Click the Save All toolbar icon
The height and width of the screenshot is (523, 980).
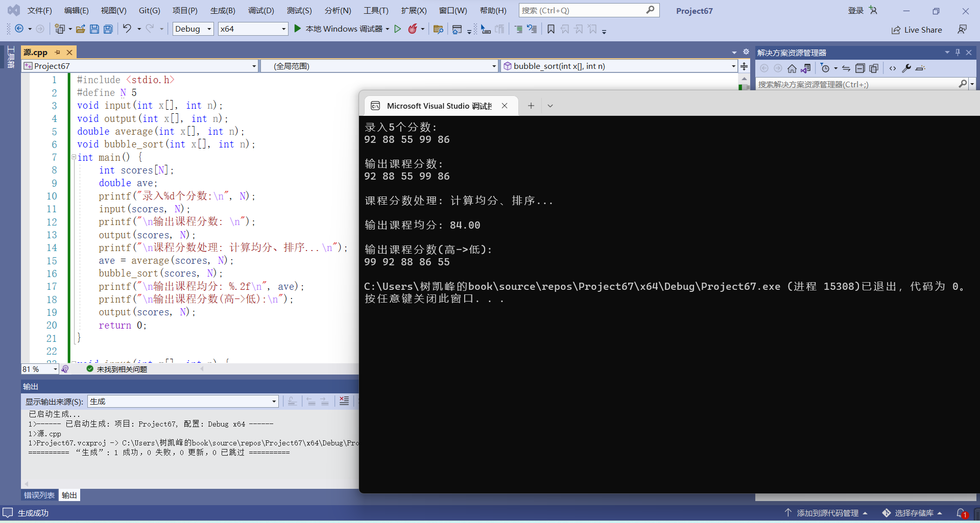pos(108,29)
